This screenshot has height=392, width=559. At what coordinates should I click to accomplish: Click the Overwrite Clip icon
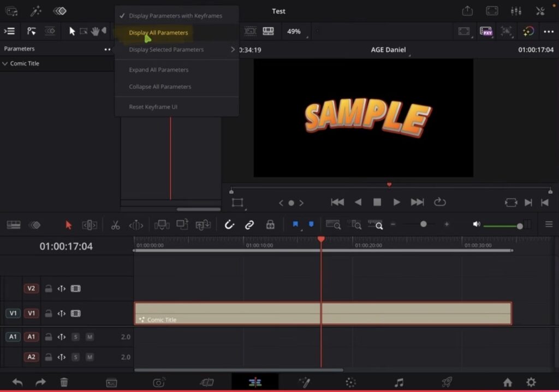pos(182,225)
